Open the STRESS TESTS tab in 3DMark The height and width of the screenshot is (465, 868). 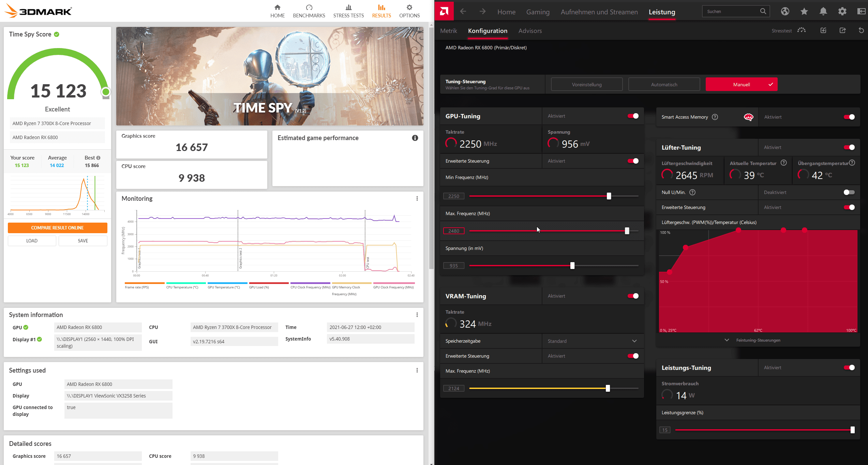(348, 11)
